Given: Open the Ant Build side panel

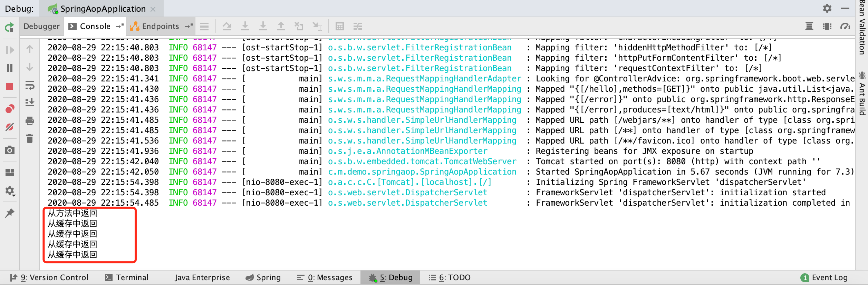Looking at the screenshot, I should 862,93.
